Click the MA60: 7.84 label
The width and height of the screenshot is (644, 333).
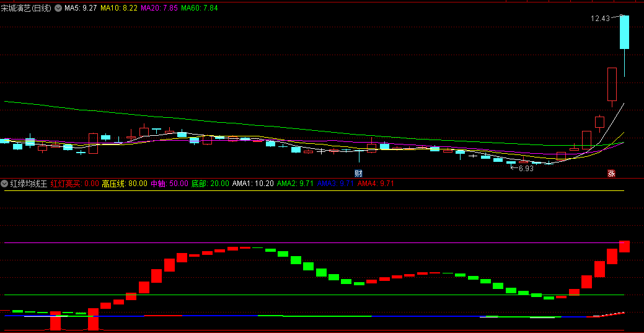[199, 8]
